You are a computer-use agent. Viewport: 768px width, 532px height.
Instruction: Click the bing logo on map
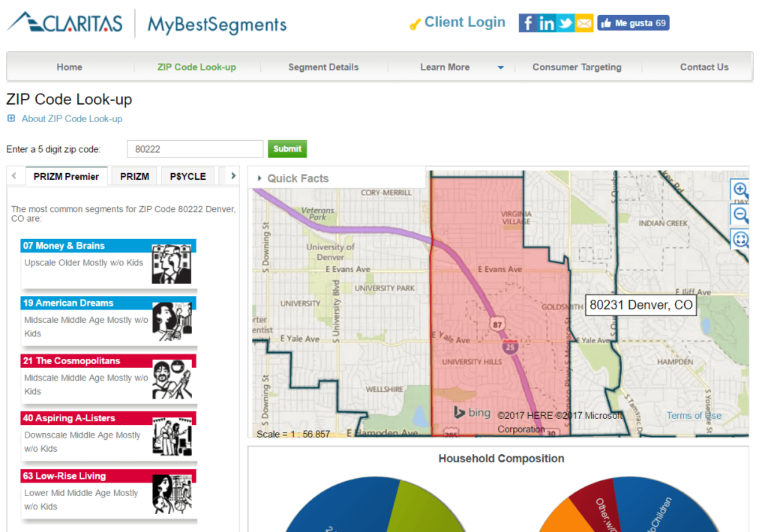pos(472,413)
